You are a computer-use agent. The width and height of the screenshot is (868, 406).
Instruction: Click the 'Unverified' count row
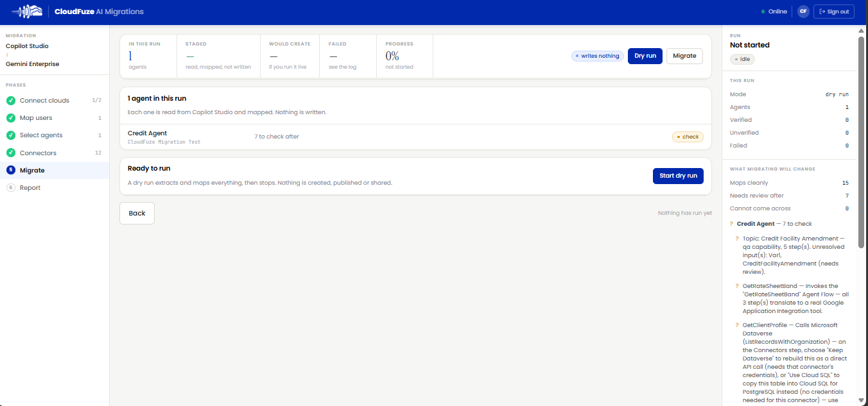coord(789,133)
